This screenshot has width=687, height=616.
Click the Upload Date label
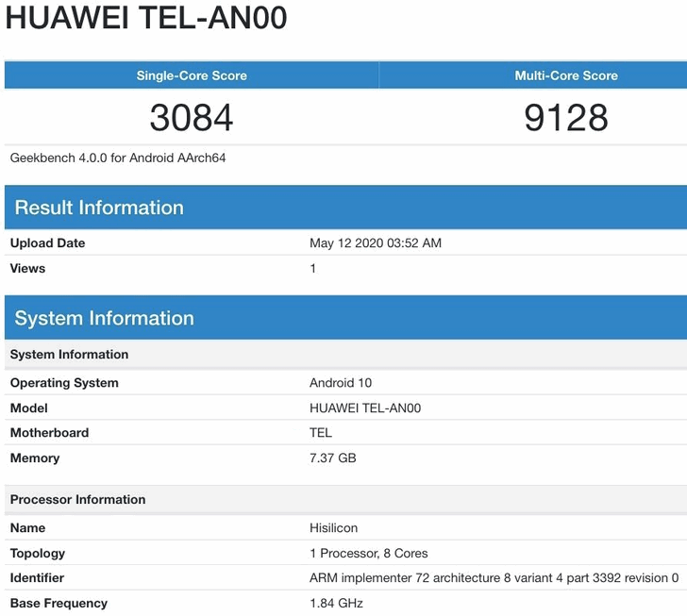tap(47, 242)
